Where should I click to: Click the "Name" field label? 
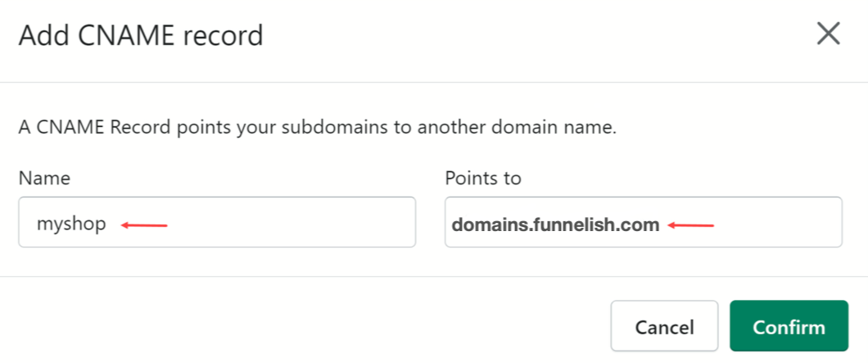coord(44,178)
